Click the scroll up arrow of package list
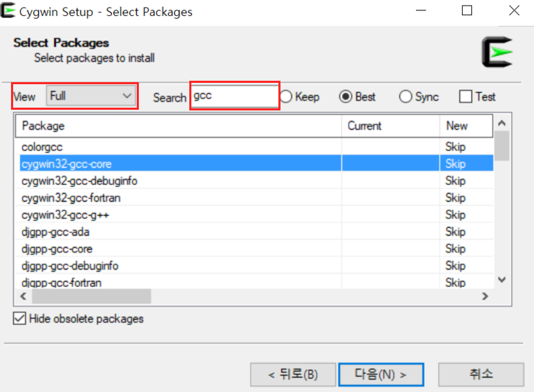The image size is (534, 392). click(x=502, y=123)
